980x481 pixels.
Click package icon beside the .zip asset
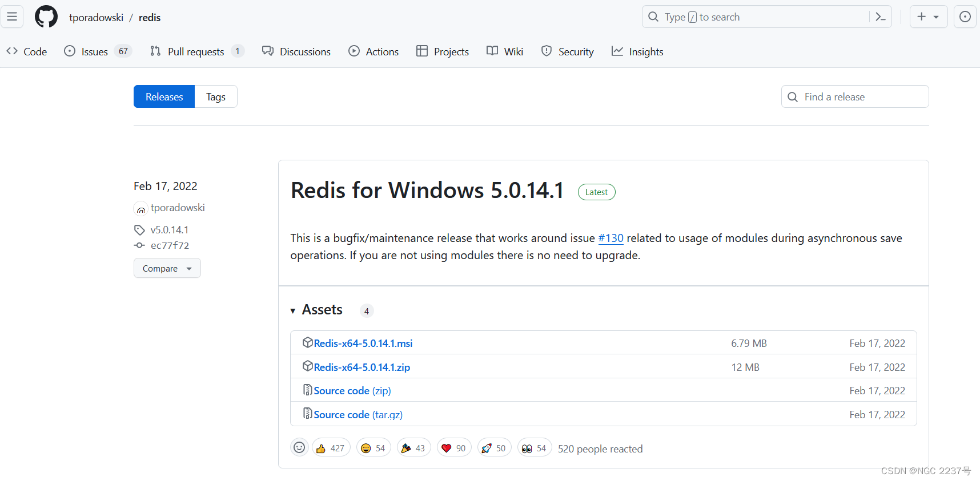(308, 366)
